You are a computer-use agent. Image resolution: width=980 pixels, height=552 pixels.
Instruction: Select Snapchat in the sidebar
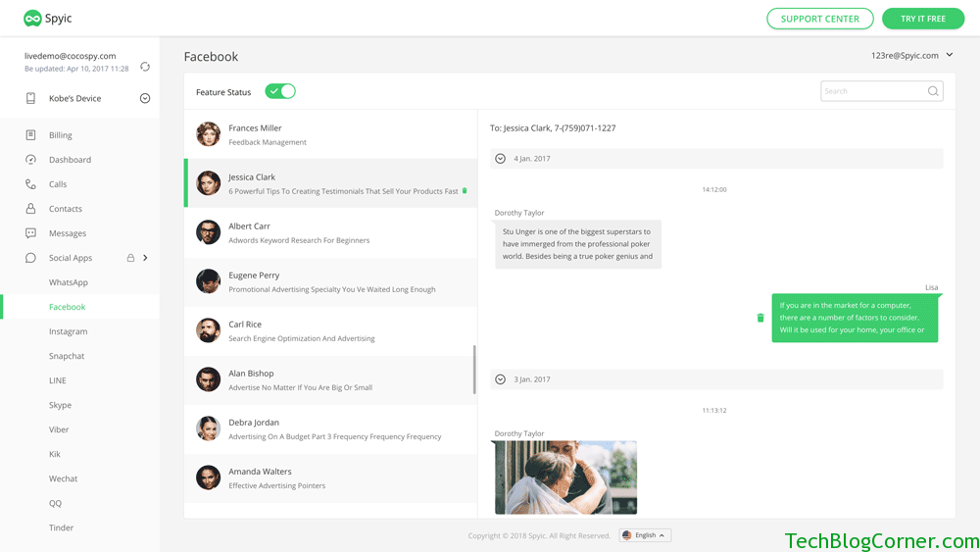pos(67,356)
